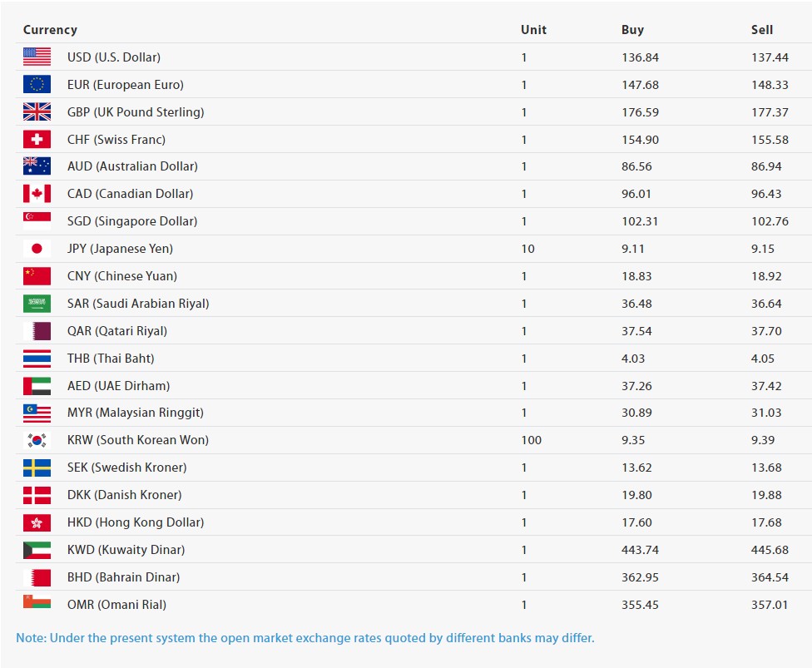
Task: Select the UK Union Jack flag
Action: (37, 112)
